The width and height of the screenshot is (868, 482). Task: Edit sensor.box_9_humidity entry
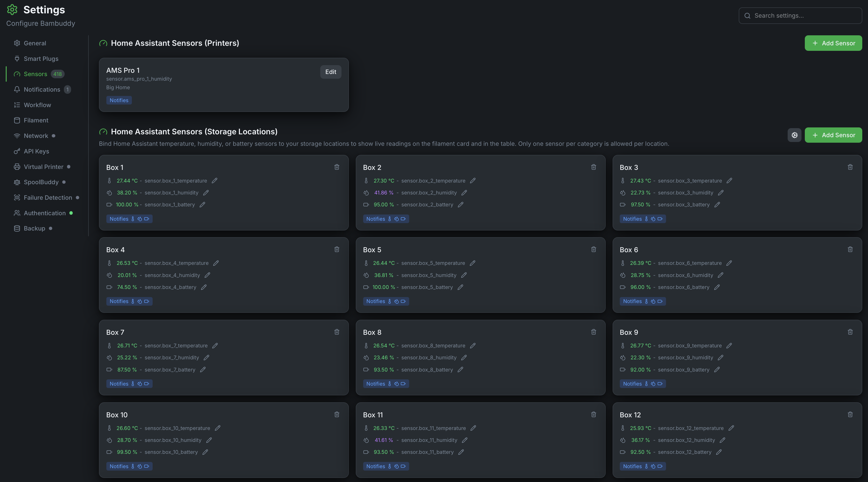(720, 358)
